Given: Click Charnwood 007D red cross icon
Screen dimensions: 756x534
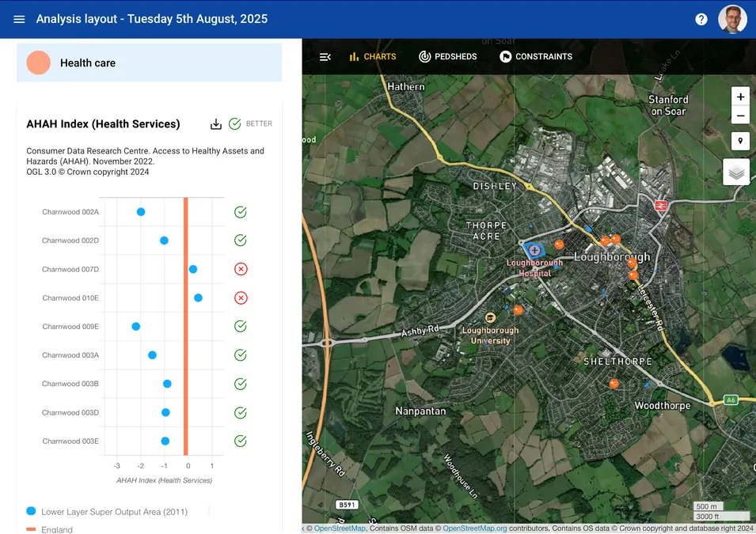Looking at the screenshot, I should (x=241, y=269).
